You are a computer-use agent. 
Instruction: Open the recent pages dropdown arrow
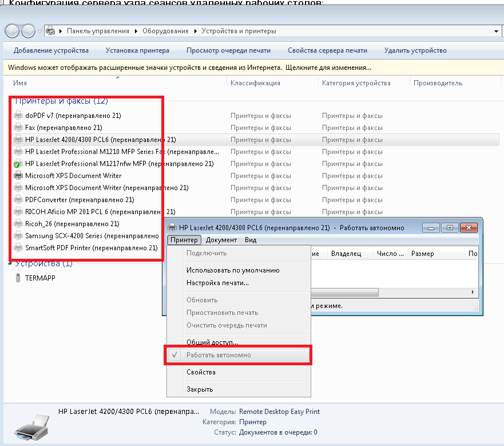pos(39,31)
